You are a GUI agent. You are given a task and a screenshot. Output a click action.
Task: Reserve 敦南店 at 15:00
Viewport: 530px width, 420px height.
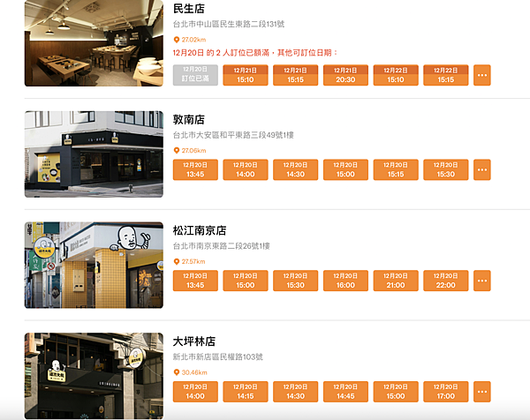pyautogui.click(x=345, y=169)
